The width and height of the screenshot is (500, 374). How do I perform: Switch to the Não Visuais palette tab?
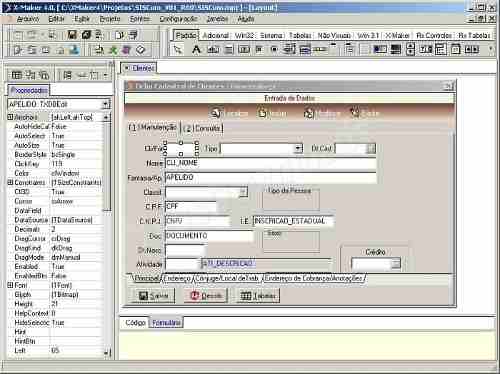click(334, 35)
